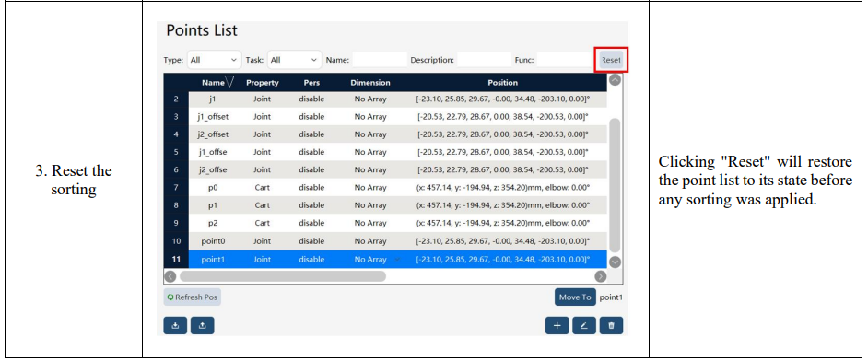Open the Type filter dropdown
868x361 pixels.
pyautogui.click(x=214, y=60)
